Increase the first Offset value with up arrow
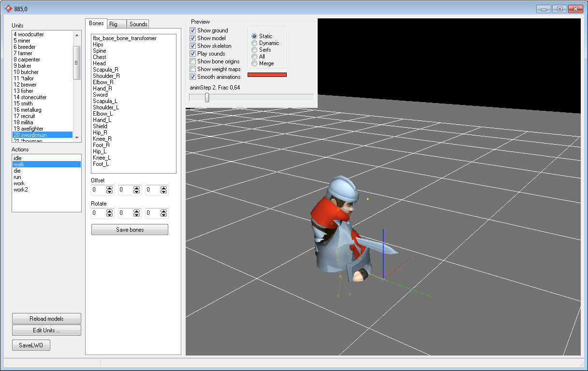Viewport: 588px width, 371px height. 110,188
